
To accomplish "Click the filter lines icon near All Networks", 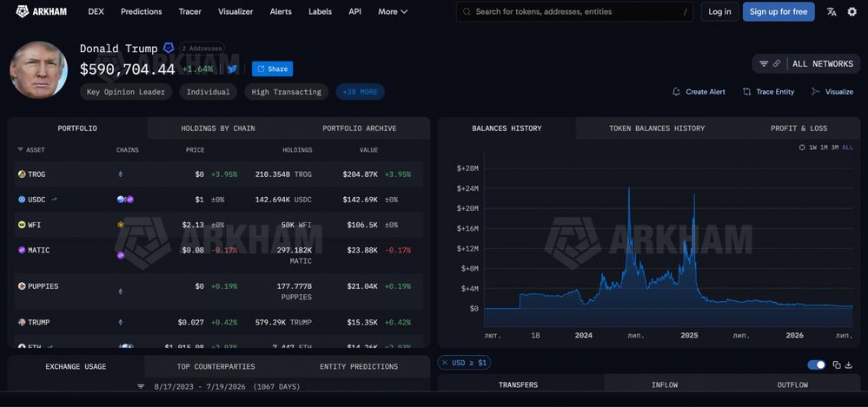I will click(764, 63).
